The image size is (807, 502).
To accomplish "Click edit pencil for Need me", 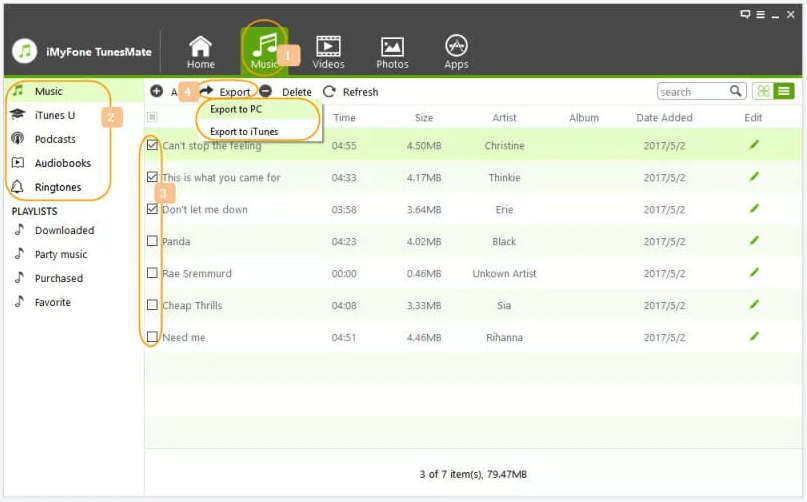I will 753,336.
